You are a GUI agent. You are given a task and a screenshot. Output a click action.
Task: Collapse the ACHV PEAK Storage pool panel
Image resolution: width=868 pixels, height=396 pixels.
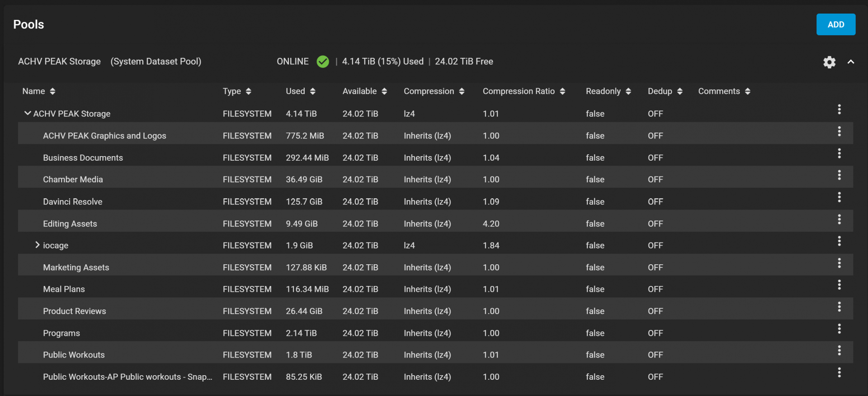click(x=851, y=62)
